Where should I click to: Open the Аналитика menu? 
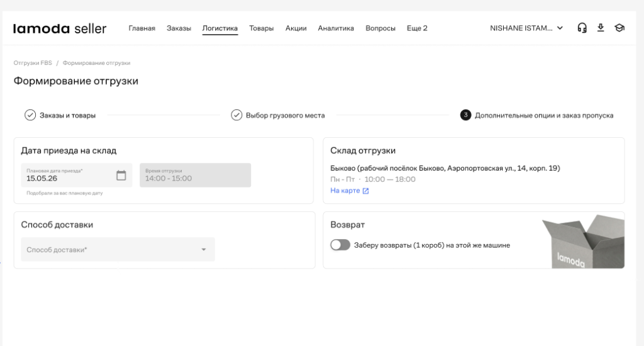336,28
